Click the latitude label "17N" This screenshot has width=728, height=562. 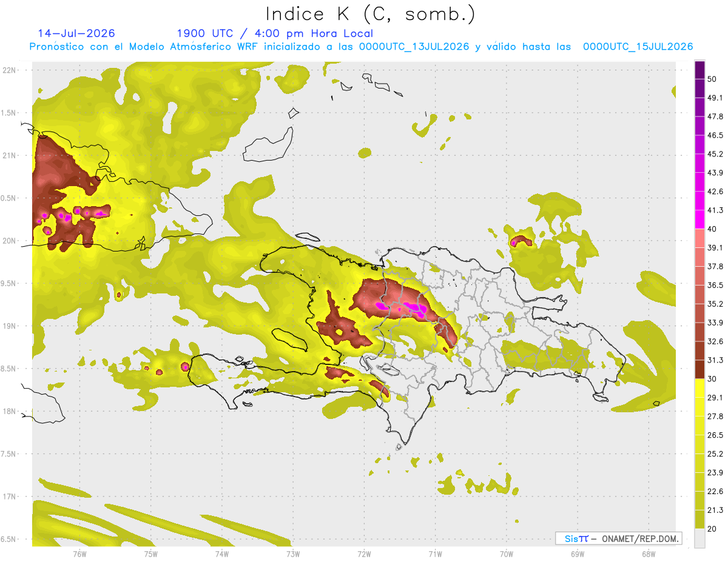10,497
